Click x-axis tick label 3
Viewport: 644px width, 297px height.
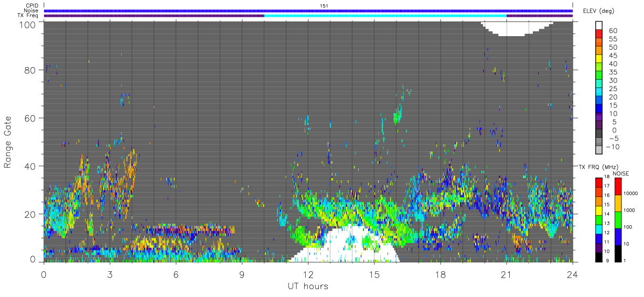110,274
